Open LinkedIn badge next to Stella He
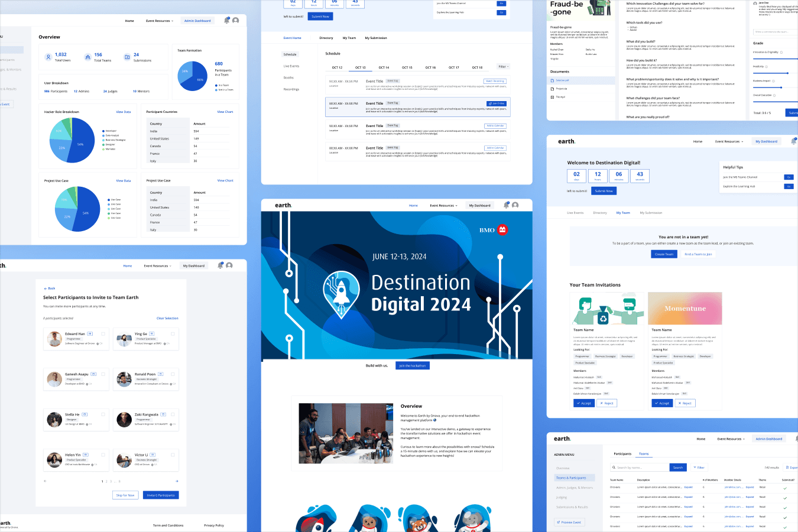The image size is (798, 532). (85, 414)
